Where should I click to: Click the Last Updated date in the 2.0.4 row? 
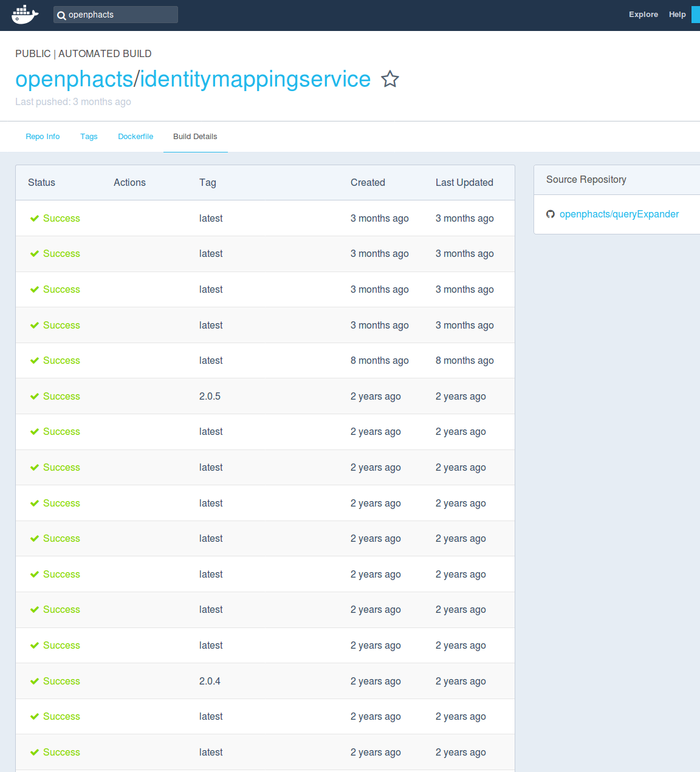point(461,681)
